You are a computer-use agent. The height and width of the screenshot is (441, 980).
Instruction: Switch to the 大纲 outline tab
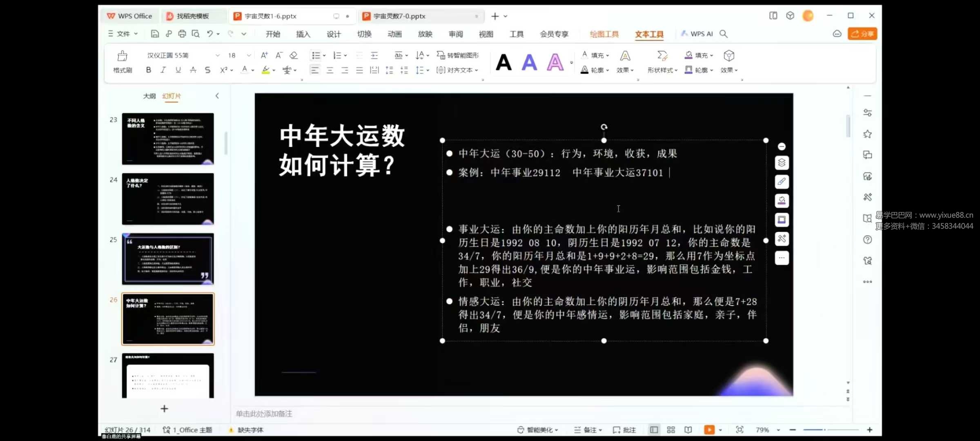[149, 96]
